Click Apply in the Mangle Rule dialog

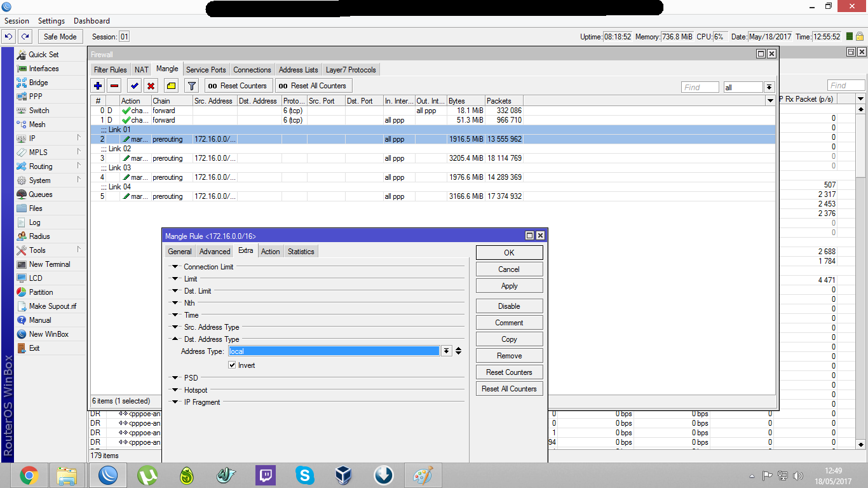pos(510,286)
